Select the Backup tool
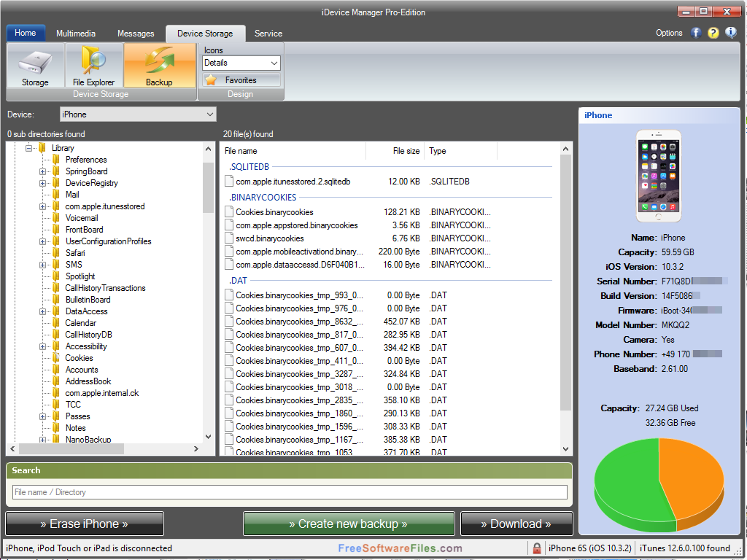Screen dimensions: 747x560 159,66
